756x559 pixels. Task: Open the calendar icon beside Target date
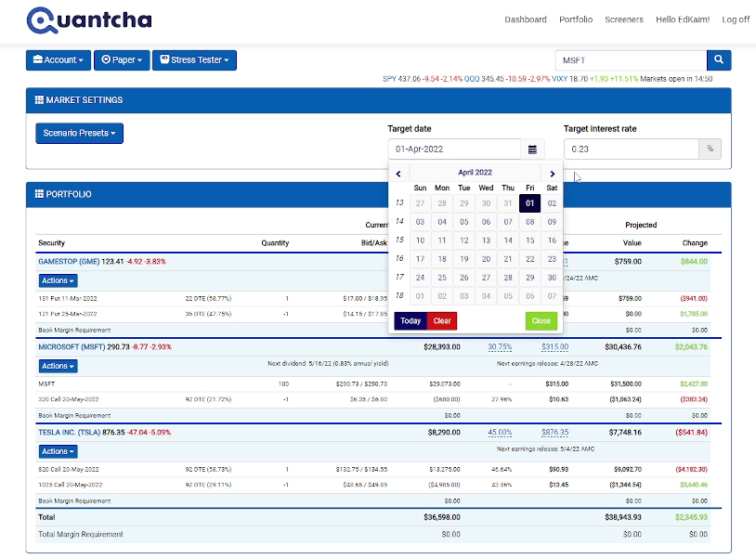point(532,149)
